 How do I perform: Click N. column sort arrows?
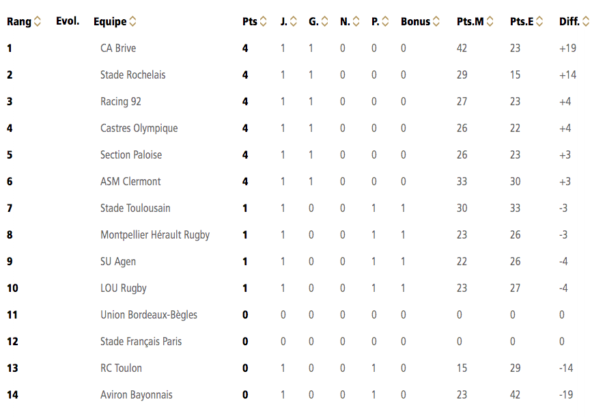356,22
